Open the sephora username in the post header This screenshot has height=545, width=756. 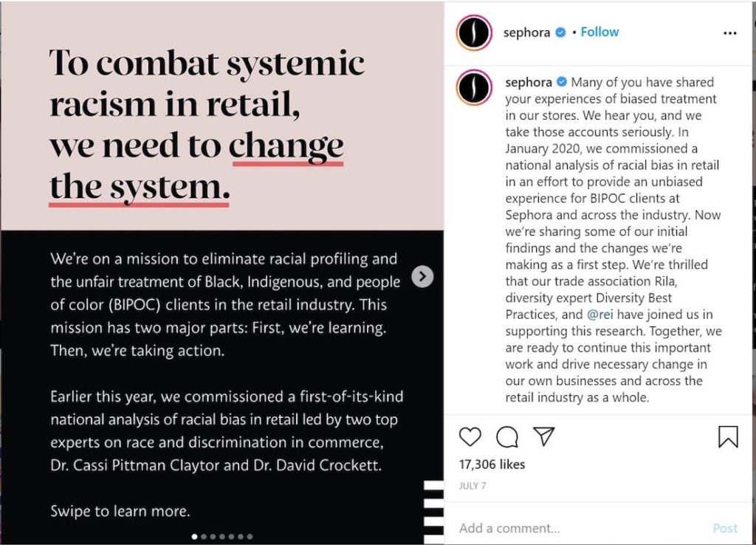(x=527, y=32)
